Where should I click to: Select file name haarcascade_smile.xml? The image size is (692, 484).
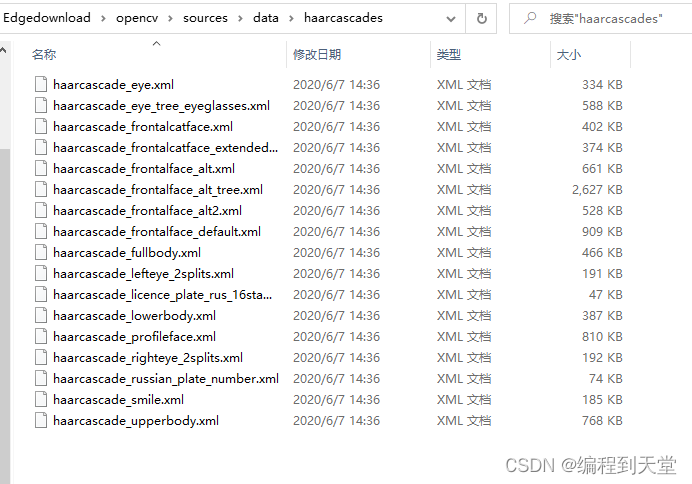pyautogui.click(x=118, y=400)
